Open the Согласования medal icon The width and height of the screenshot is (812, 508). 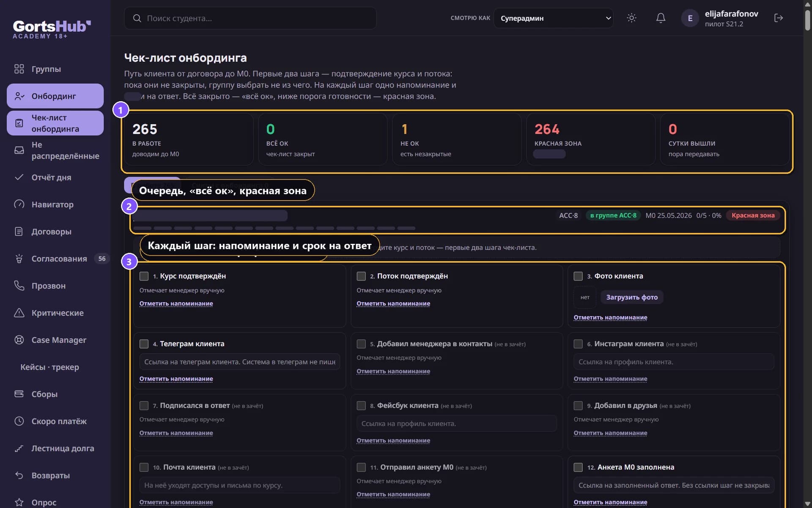click(19, 259)
